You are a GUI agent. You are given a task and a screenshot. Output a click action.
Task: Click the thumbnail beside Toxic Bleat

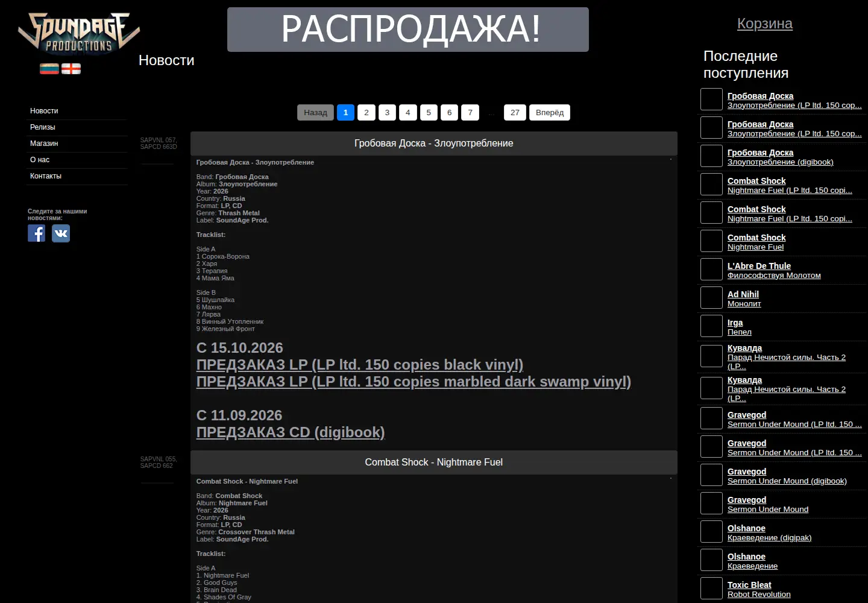pyautogui.click(x=711, y=589)
